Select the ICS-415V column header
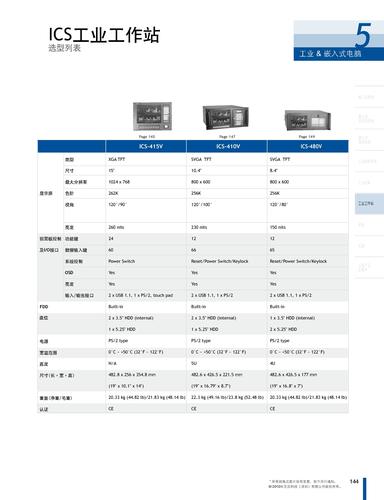The image size is (384, 500). pyautogui.click(x=146, y=146)
